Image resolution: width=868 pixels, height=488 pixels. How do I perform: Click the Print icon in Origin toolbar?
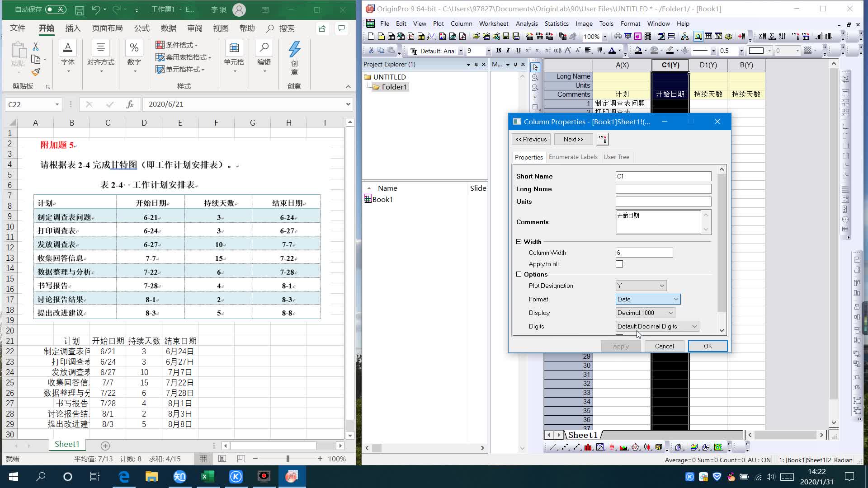[618, 37]
